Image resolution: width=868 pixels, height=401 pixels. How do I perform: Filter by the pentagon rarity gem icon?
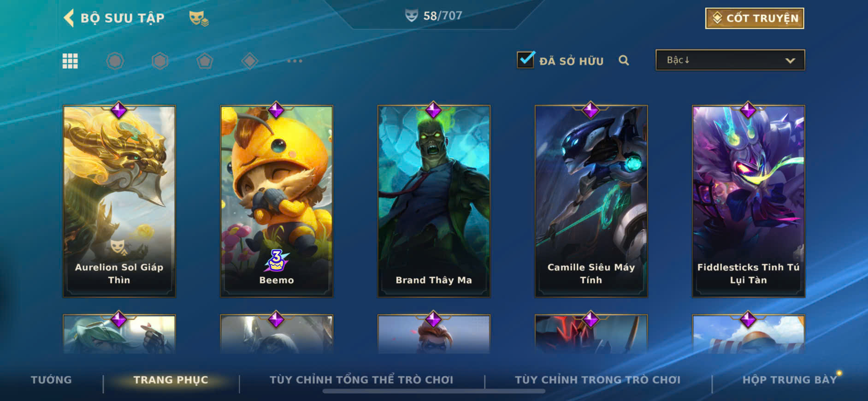205,61
